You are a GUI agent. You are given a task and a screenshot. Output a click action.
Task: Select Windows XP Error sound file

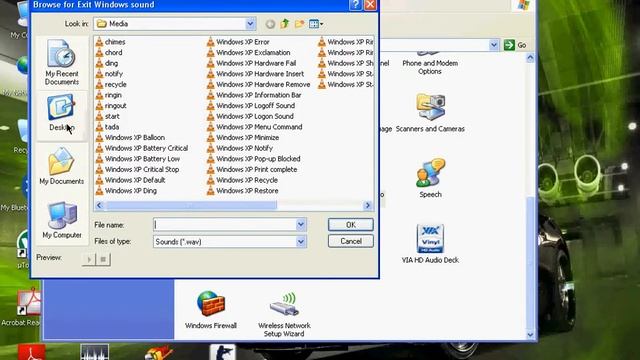tap(238, 42)
